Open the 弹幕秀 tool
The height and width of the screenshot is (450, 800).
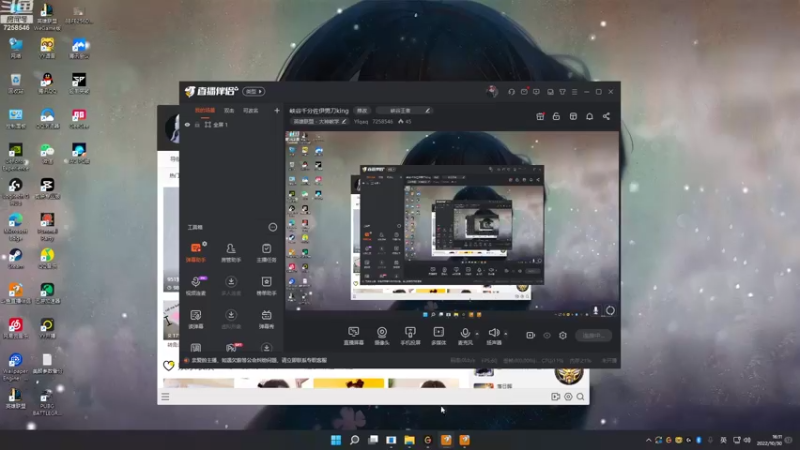pyautogui.click(x=266, y=319)
